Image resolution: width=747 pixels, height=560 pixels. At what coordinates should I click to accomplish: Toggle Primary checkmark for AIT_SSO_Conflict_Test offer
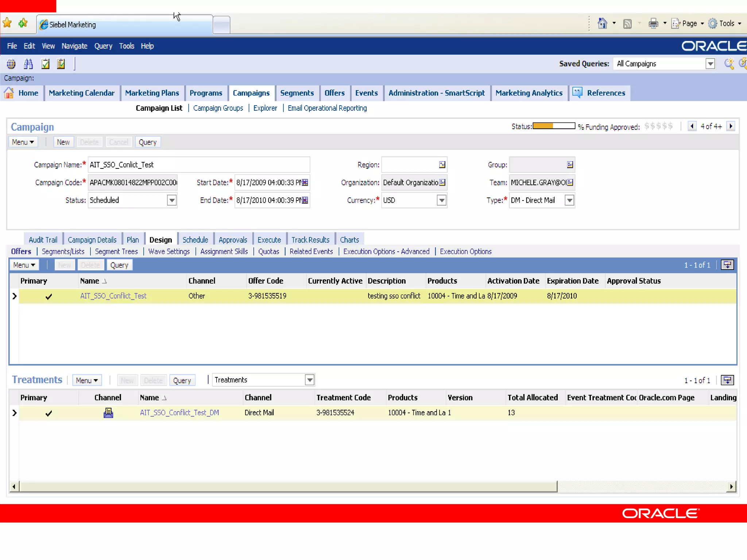point(49,296)
